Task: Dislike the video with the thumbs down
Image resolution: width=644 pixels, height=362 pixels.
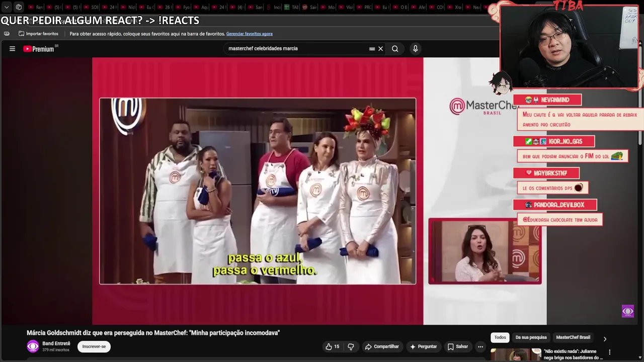Action: coord(351,346)
